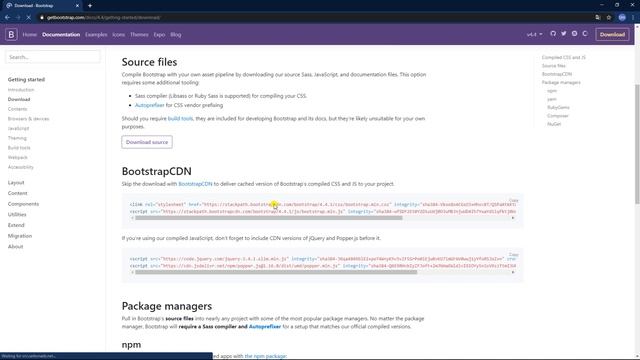Open the Bootstrap GitHub icon link
The image size is (640, 360).
[x=553, y=34]
